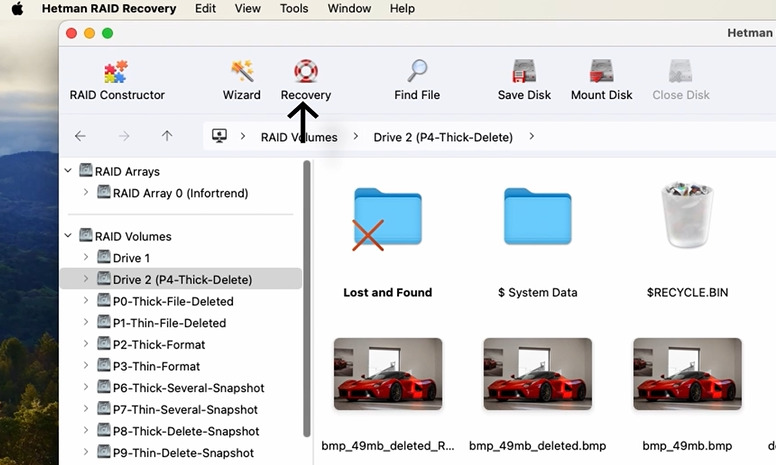This screenshot has height=465, width=776.
Task: Click chevron after Drive 2 in path
Action: tap(532, 136)
